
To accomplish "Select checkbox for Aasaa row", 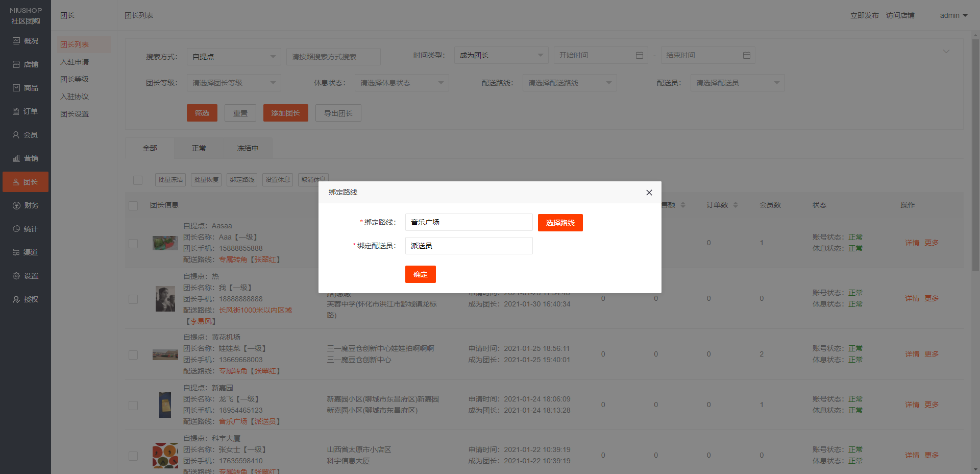I will pyautogui.click(x=133, y=244).
